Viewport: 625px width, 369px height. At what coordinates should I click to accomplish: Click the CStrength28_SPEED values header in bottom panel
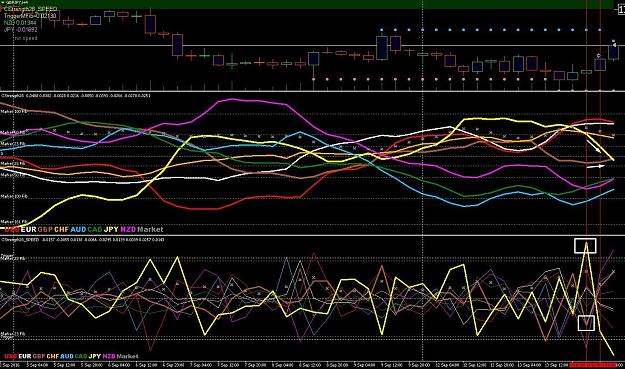point(83,240)
